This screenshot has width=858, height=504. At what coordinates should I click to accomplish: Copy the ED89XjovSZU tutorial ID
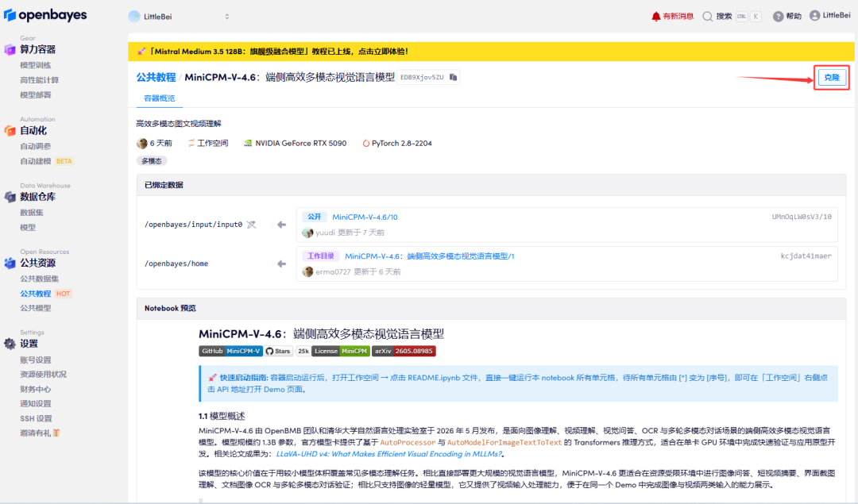click(x=453, y=77)
